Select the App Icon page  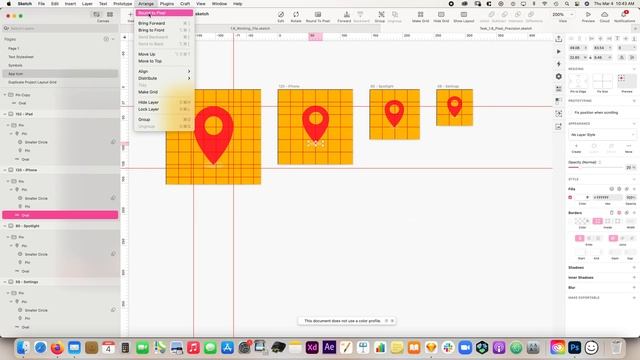point(60,74)
